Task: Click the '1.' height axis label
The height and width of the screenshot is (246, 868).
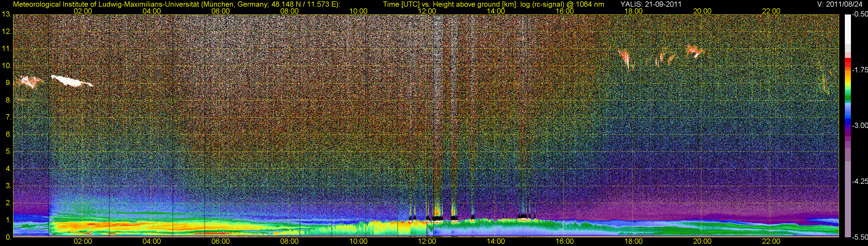Action: coord(8,220)
